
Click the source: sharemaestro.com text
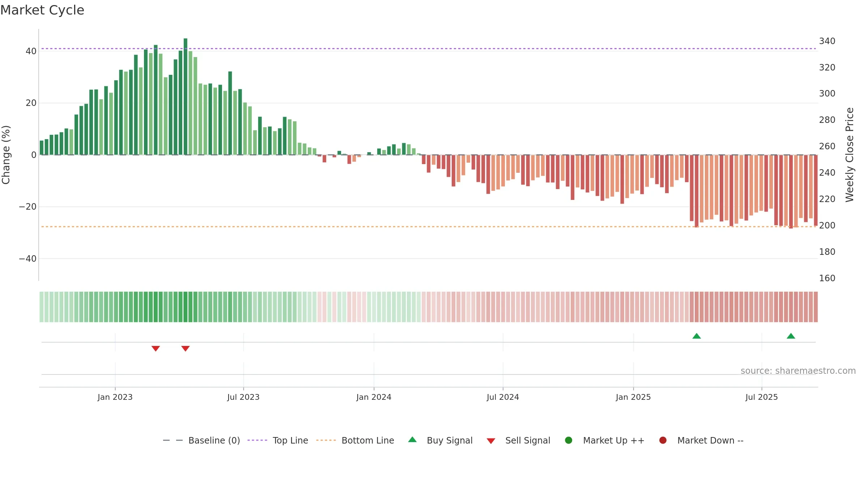(798, 371)
